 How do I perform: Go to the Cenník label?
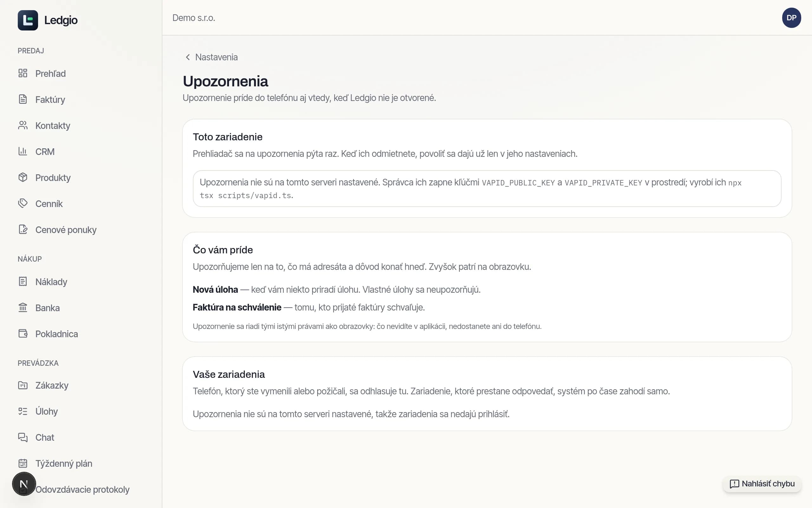49,204
